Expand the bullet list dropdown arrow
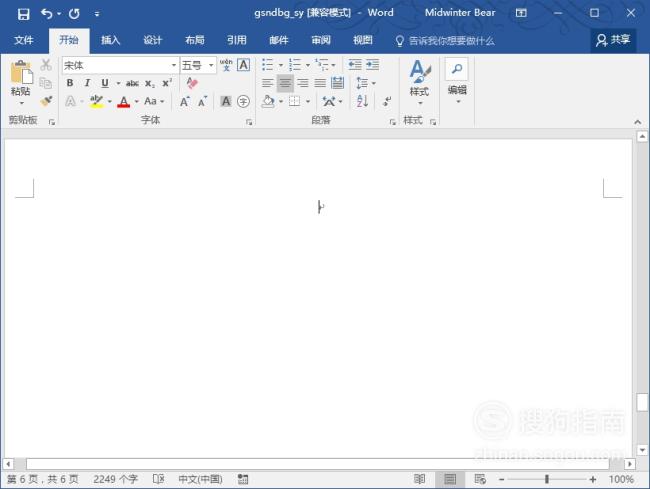 point(281,65)
